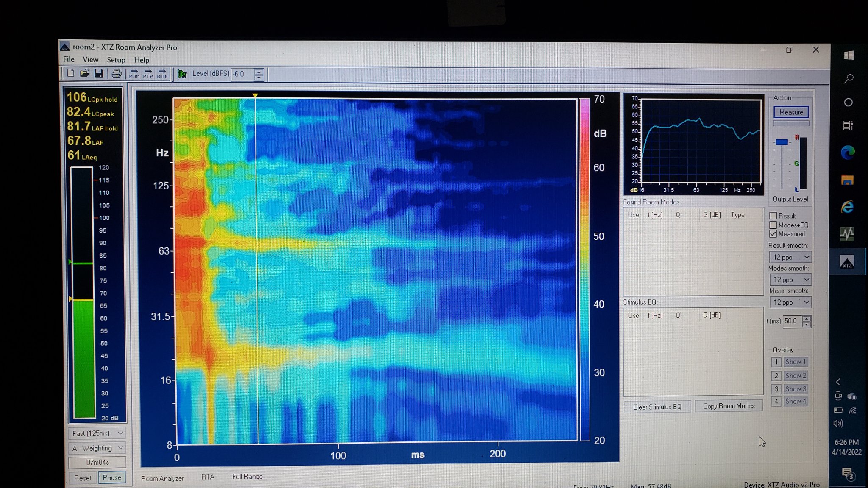The height and width of the screenshot is (488, 868).
Task: Open Fast (125ms) time weighting dropdown
Action: [x=97, y=433]
